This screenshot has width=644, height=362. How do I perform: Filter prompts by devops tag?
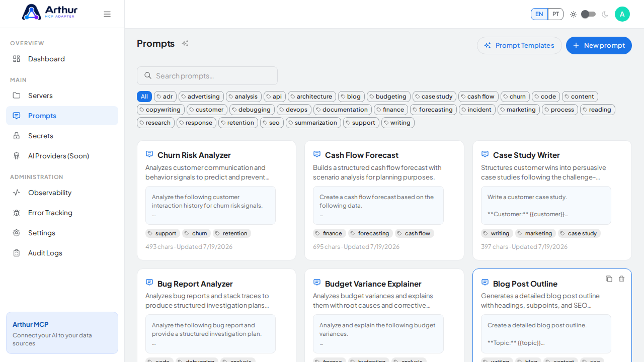coord(294,110)
